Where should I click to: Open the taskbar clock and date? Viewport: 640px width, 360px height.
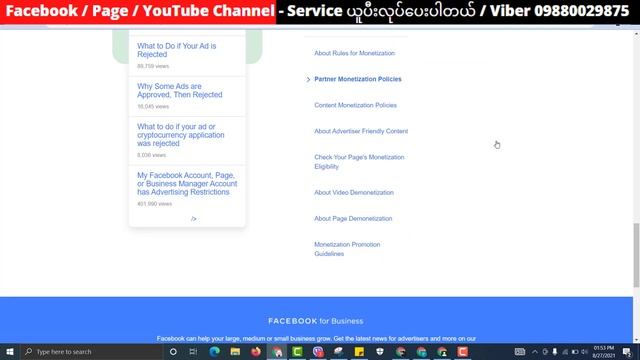coord(604,352)
